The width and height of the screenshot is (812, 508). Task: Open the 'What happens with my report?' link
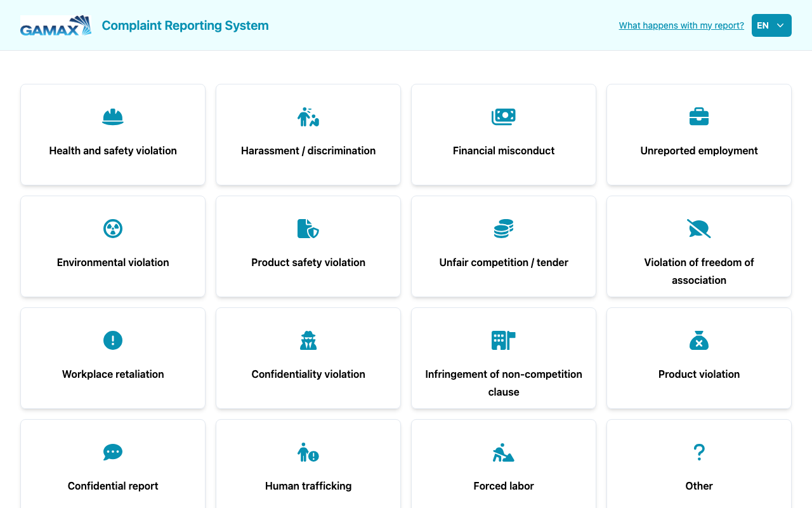[x=681, y=25]
